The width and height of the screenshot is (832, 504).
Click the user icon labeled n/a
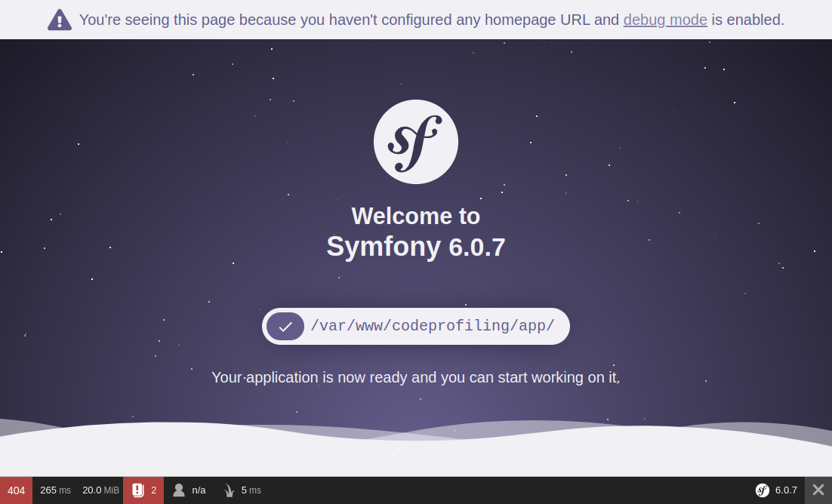(179, 490)
